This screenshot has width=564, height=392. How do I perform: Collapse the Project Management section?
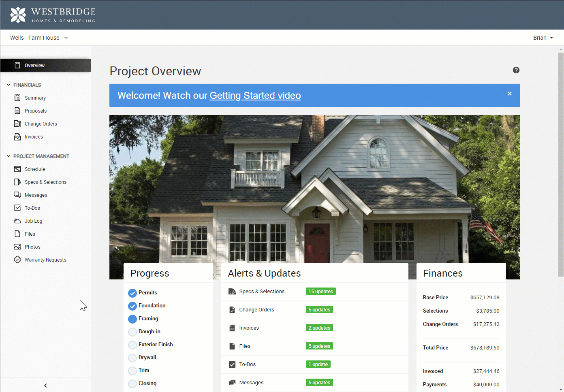coord(9,156)
